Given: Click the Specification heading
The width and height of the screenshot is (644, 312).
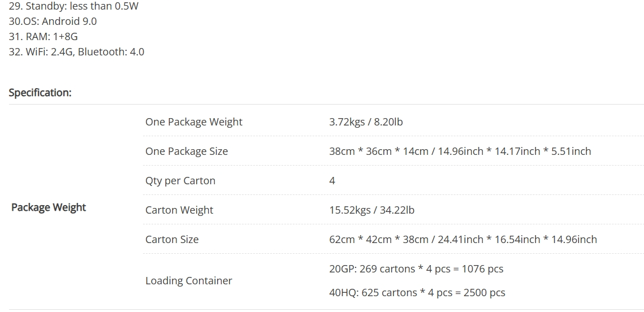Looking at the screenshot, I should [x=40, y=93].
